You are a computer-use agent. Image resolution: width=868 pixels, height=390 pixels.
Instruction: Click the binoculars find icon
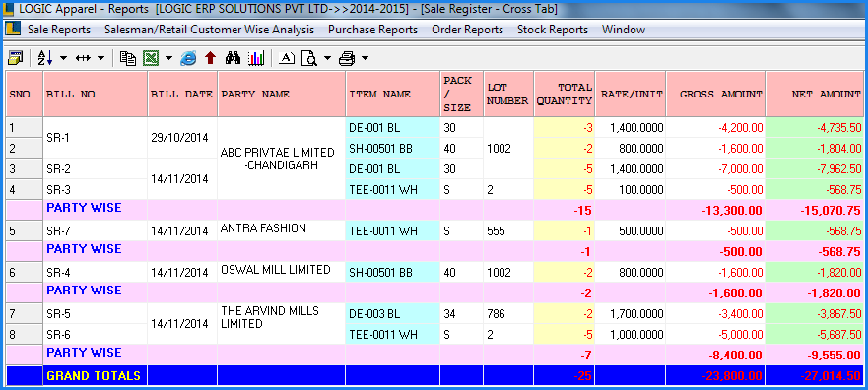click(x=233, y=57)
